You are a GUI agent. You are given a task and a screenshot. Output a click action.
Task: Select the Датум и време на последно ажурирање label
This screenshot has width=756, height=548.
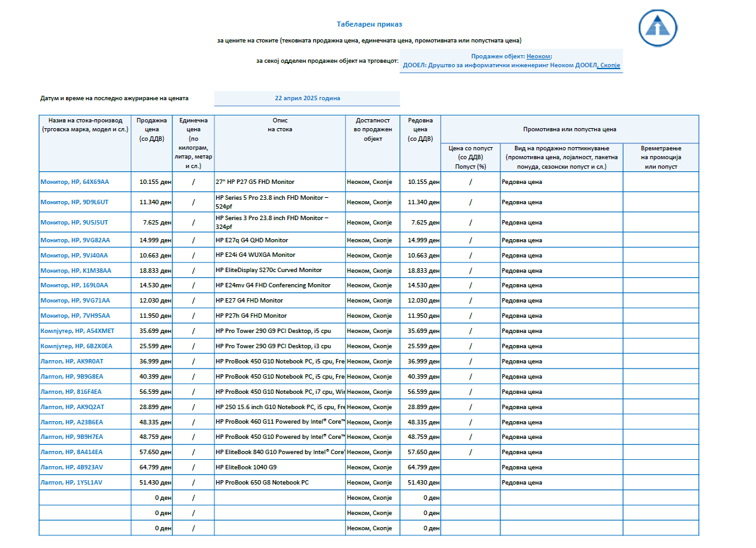(x=114, y=98)
